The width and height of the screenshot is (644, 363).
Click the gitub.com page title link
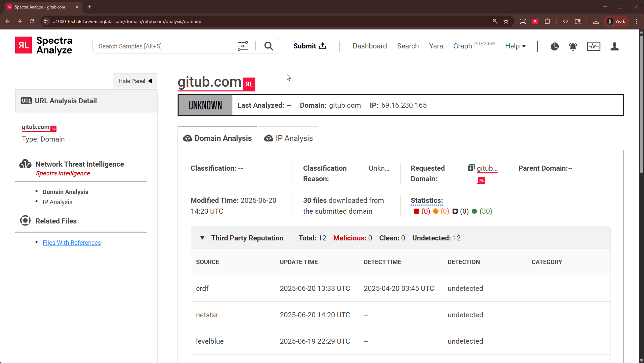pos(209,82)
